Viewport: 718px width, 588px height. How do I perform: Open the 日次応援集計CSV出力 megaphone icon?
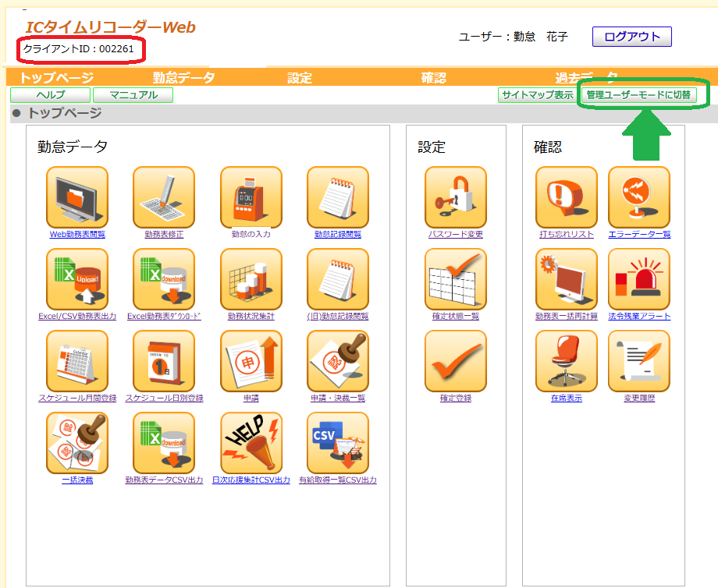click(x=251, y=443)
